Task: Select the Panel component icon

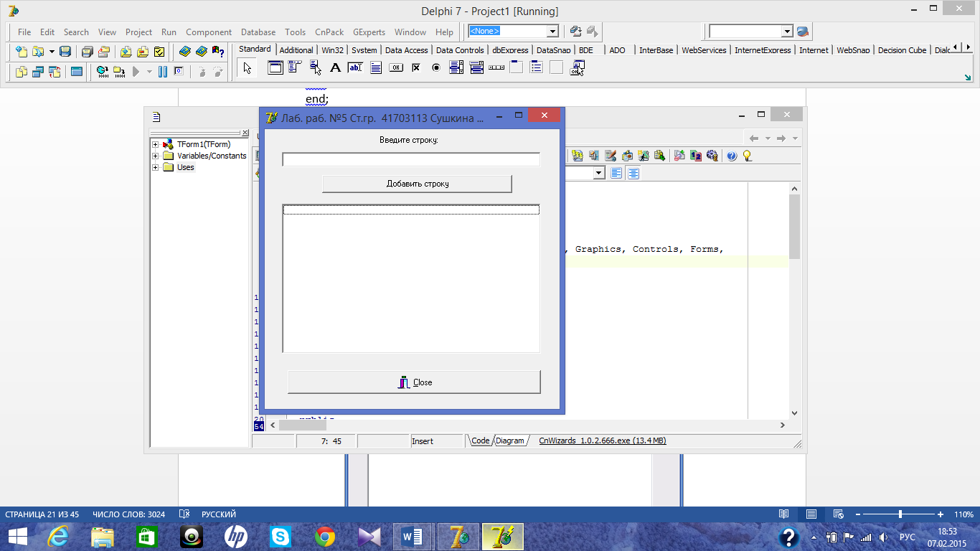Action: 556,68
